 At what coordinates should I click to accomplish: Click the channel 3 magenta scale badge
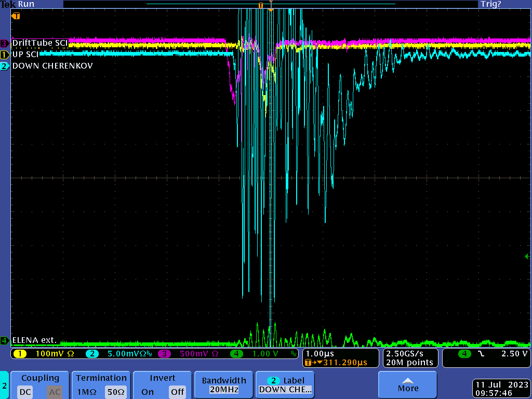click(165, 354)
